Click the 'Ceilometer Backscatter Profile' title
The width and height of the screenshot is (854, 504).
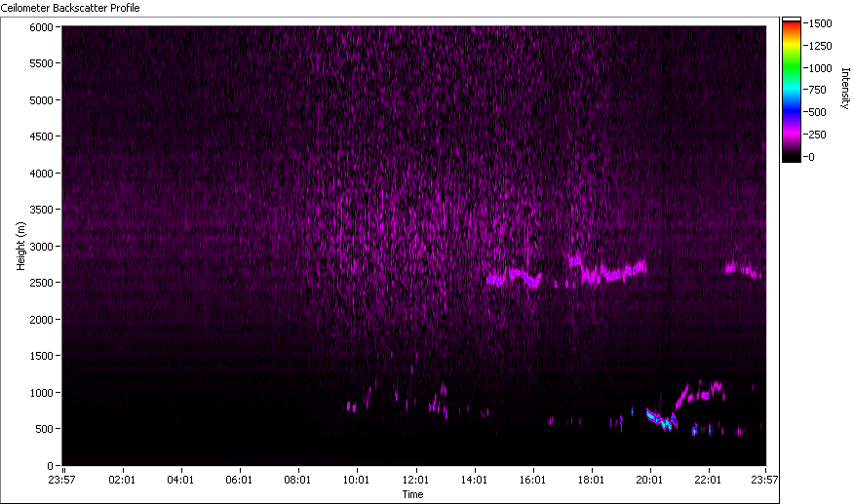[70, 8]
